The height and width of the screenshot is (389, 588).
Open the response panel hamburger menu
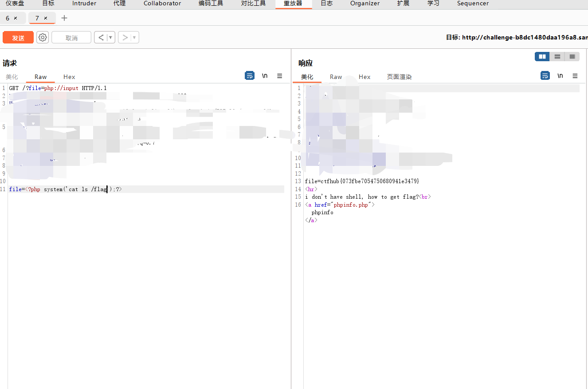point(575,76)
